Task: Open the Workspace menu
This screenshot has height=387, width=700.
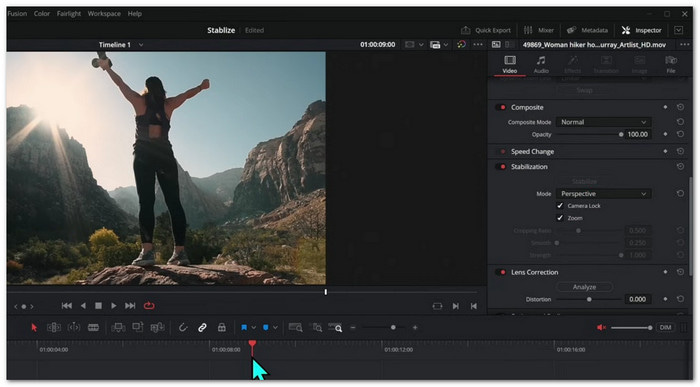Action: coord(104,13)
